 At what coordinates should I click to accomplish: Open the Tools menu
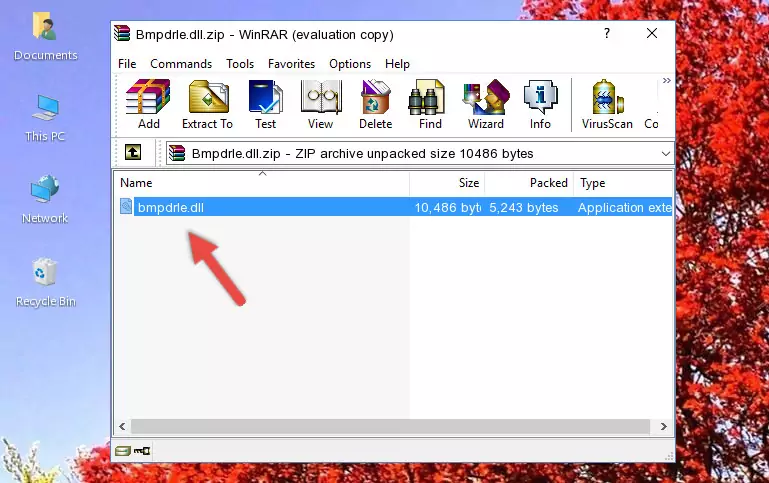[240, 64]
